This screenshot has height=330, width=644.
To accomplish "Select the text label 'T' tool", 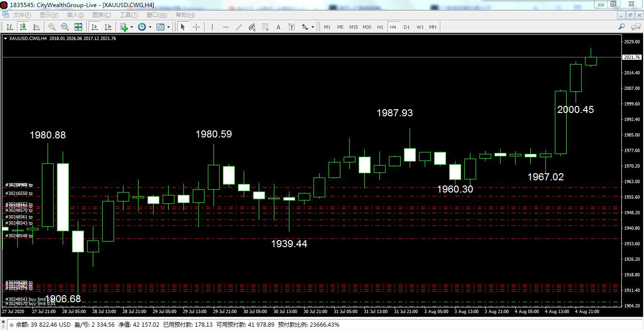I will click(292, 27).
